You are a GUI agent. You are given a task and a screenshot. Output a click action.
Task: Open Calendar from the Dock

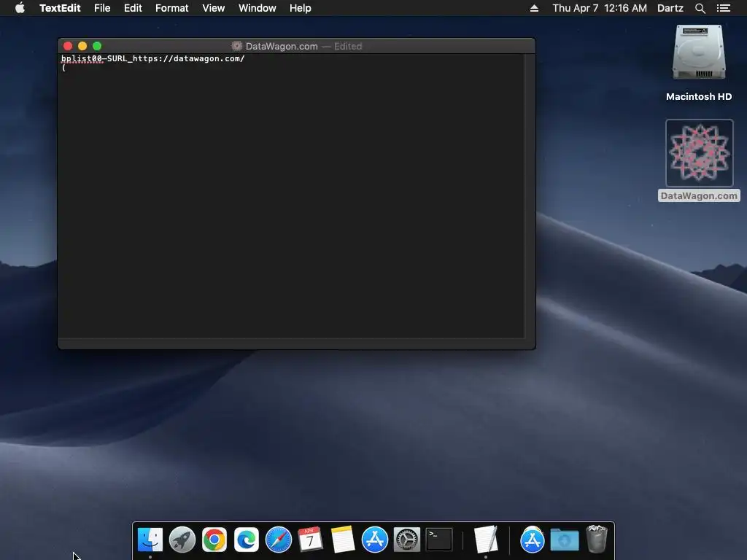tap(310, 540)
